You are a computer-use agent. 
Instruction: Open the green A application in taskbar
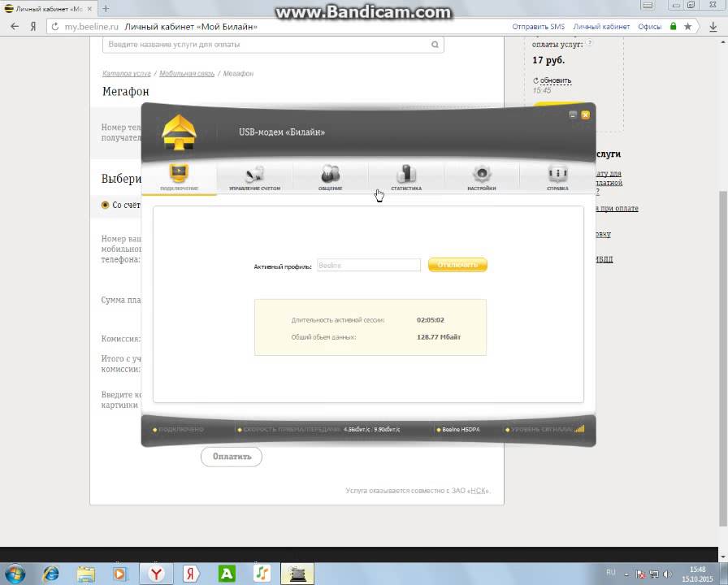[227, 574]
